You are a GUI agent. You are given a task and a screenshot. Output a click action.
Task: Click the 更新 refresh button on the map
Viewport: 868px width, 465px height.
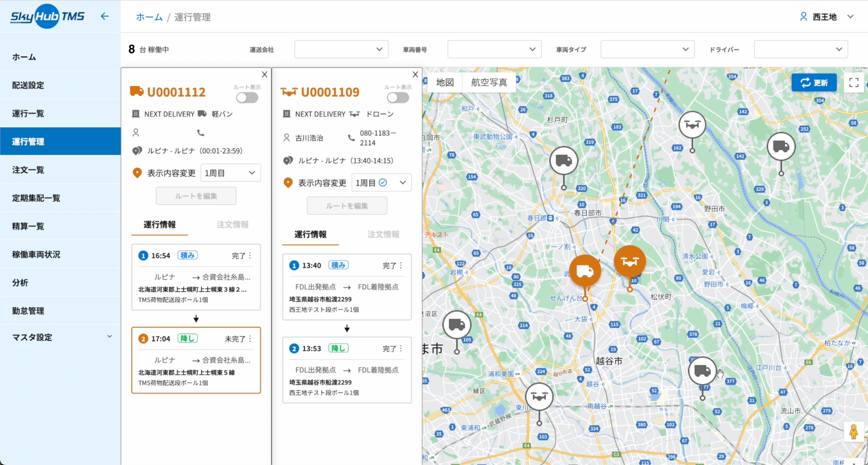(814, 82)
